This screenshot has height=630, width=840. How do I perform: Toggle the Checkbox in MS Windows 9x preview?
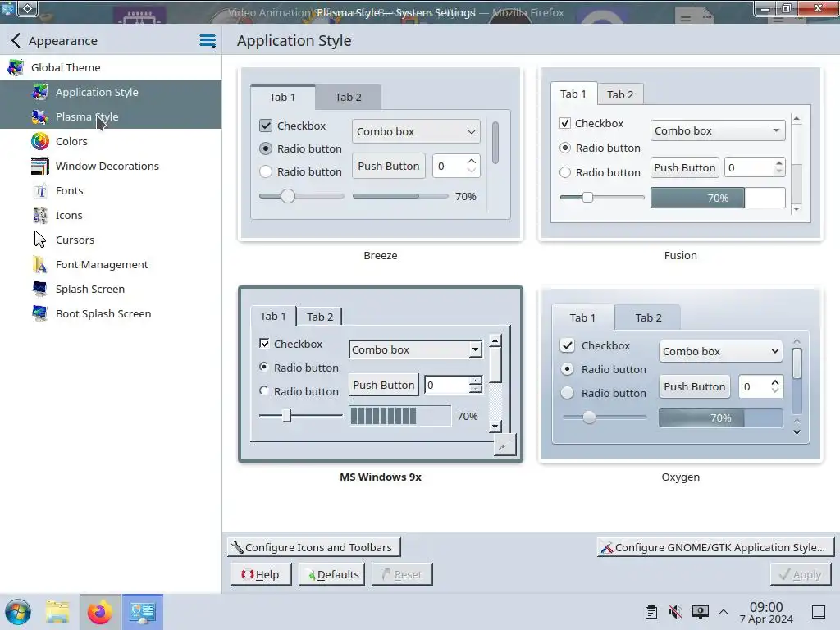[264, 344]
